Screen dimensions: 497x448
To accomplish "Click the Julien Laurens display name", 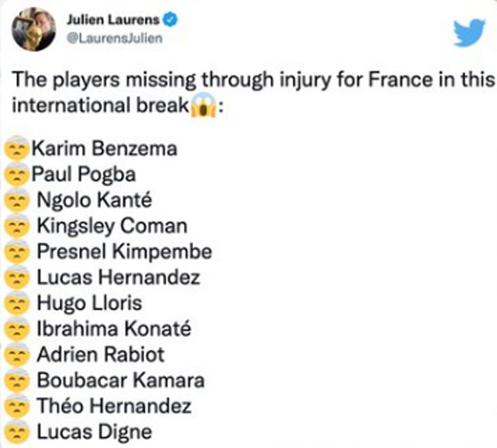I will [x=113, y=20].
